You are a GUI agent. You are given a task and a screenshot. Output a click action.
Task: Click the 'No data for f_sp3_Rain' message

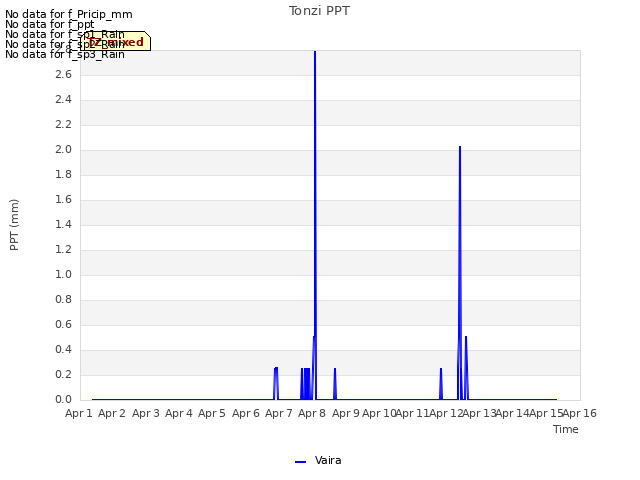65,54
